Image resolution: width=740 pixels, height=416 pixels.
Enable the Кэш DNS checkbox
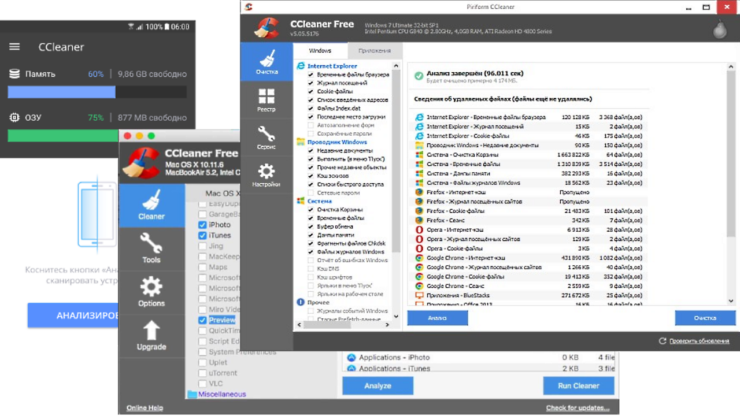point(311,269)
